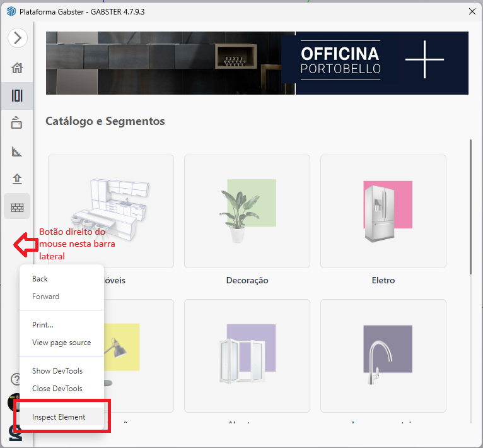Click the Gabster app icon in title bar
Image resolution: width=483 pixels, height=448 pixels.
11,11
